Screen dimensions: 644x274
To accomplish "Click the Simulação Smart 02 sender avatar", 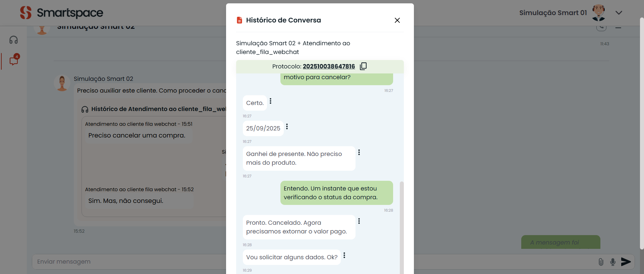I will click(62, 83).
